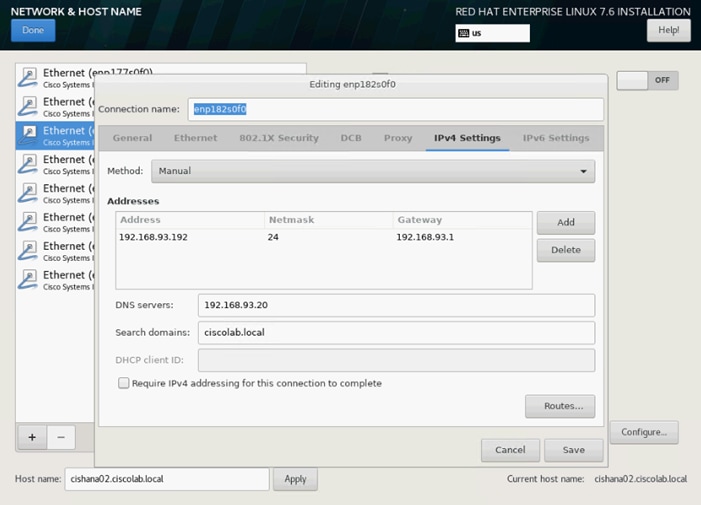
Task: Toggle the network connection OFF switch
Action: tap(647, 80)
